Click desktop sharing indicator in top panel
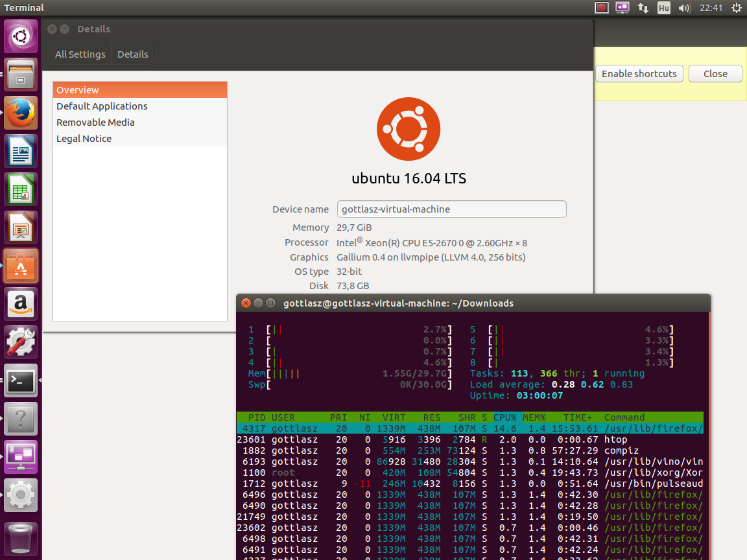The height and width of the screenshot is (560, 747). click(x=622, y=8)
